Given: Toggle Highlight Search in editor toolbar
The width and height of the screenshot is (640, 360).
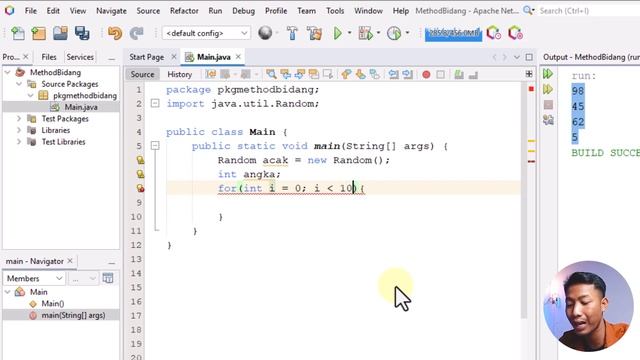Looking at the screenshot, I should 313,74.
